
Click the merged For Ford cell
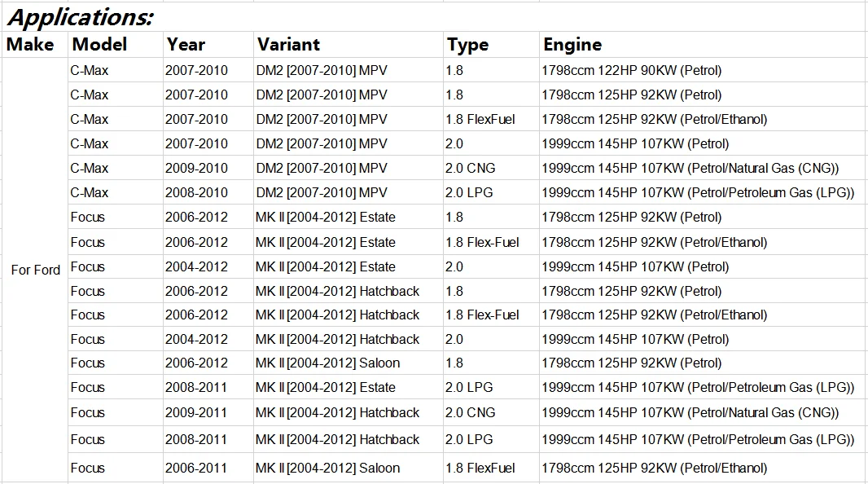click(35, 270)
